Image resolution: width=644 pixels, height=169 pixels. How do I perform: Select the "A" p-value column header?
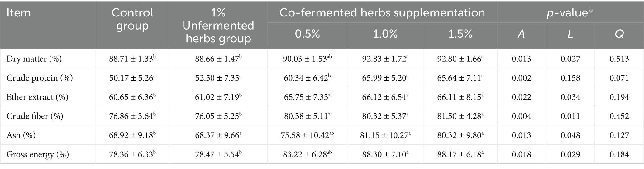pos(521,34)
